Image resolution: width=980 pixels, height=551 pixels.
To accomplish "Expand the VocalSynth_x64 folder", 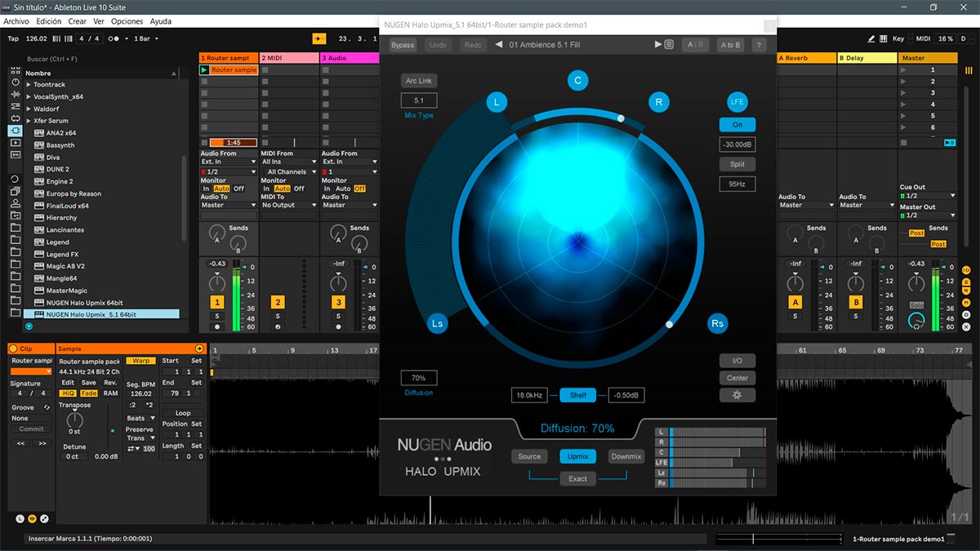I will [x=29, y=96].
